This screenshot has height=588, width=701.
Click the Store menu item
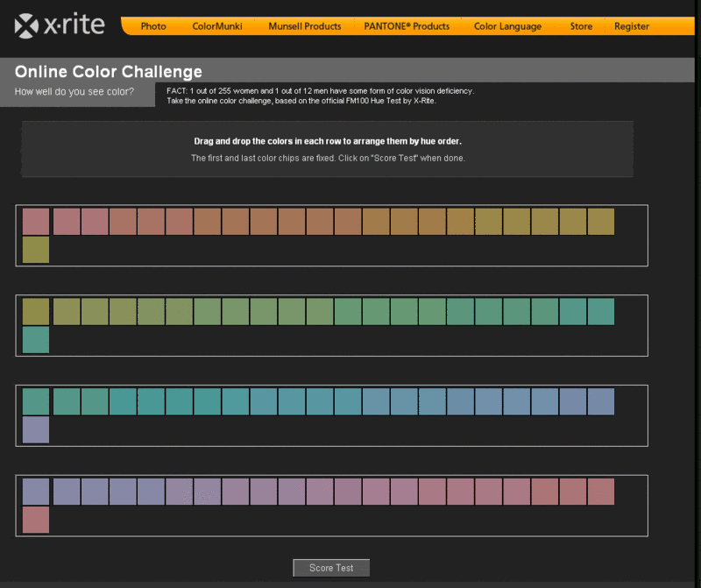[580, 26]
